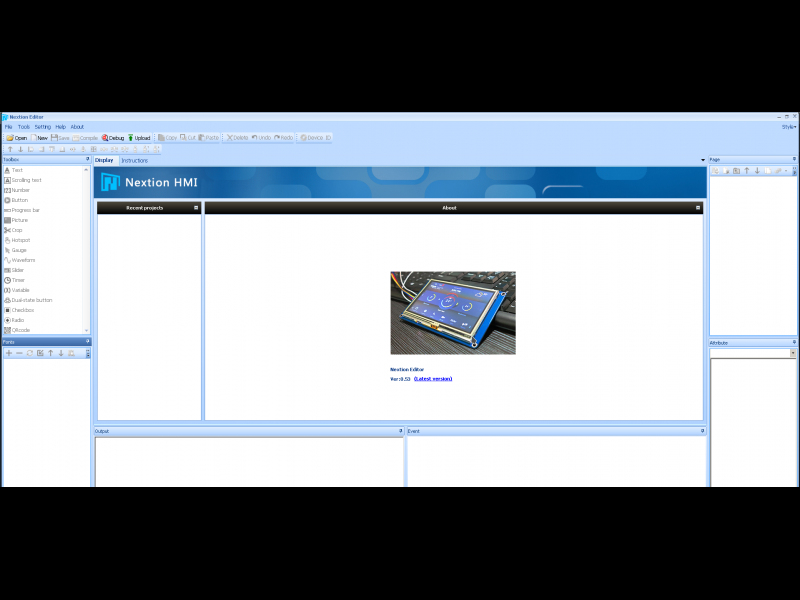
Task: Collapse the Recent projects panel
Action: click(196, 208)
